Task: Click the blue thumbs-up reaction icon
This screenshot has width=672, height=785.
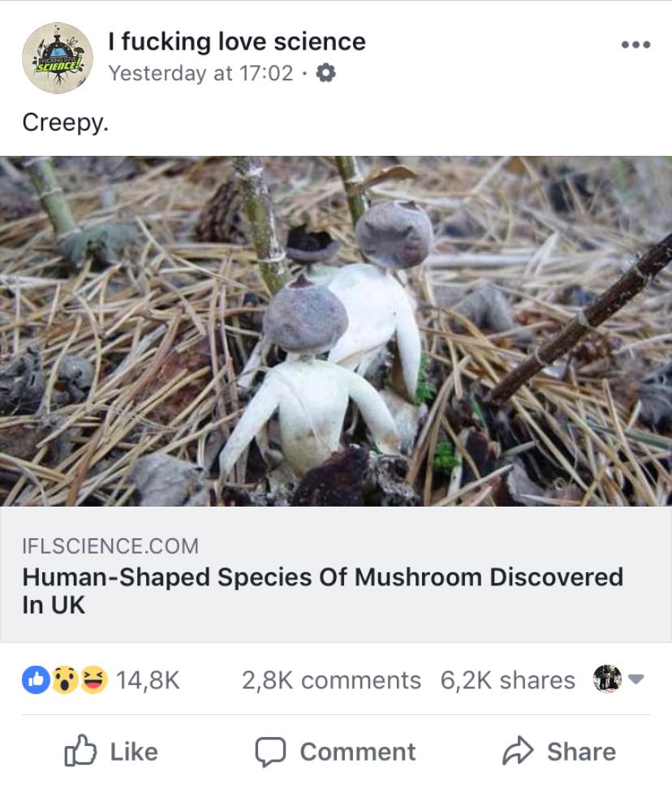Action: coord(37,679)
